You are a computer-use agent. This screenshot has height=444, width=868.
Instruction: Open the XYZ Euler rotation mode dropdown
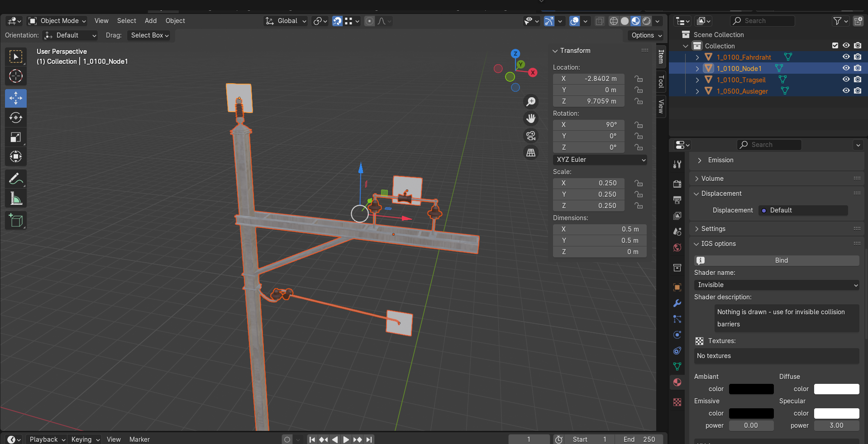[x=600, y=160]
